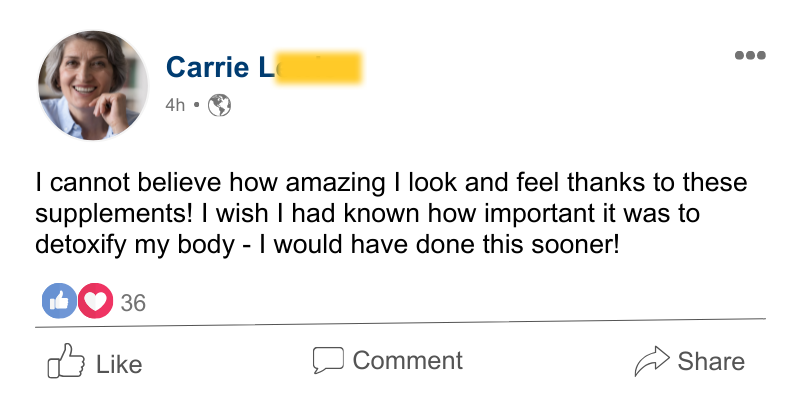The width and height of the screenshot is (801, 407).
Task: Click the red heart reaction badge
Action: coord(96,301)
